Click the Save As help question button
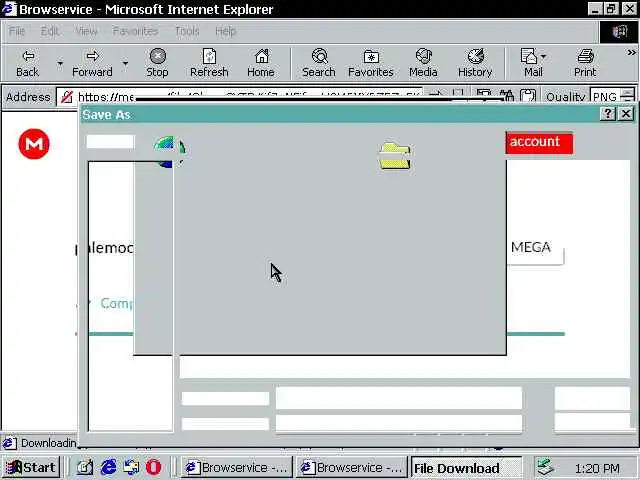640x480 pixels. click(x=608, y=113)
